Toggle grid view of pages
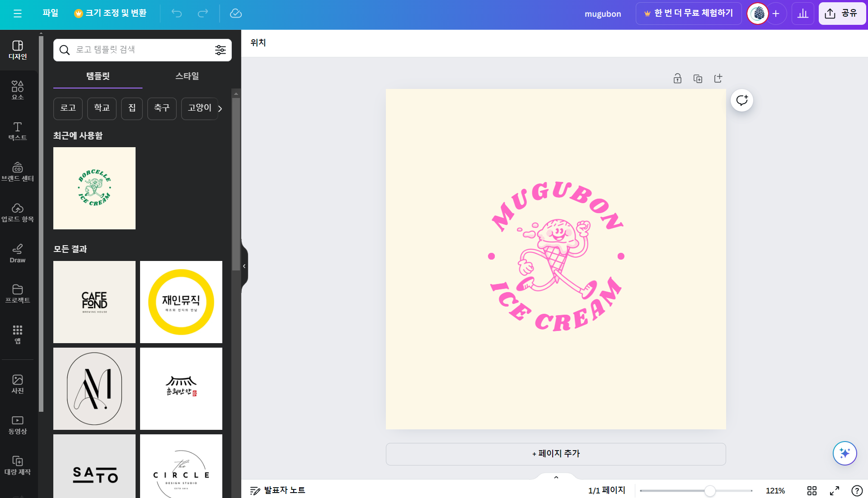Screen dimensions: 868x498 [x=812, y=490]
